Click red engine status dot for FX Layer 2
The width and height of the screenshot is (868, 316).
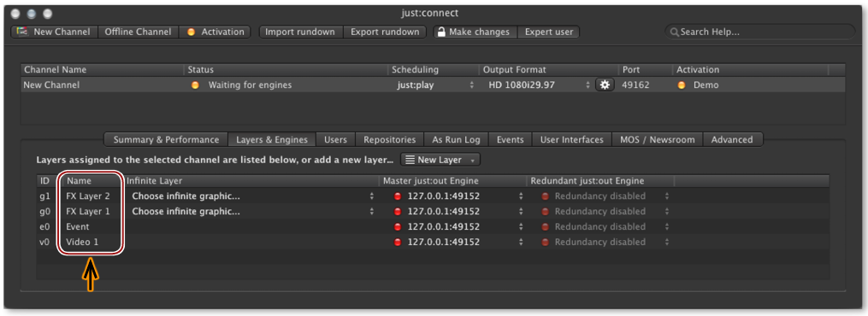[397, 196]
